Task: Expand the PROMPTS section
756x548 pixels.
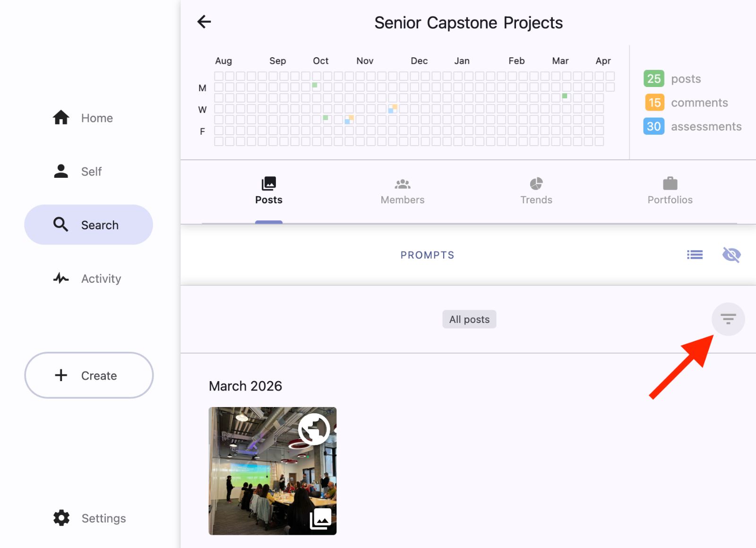Action: coord(427,255)
